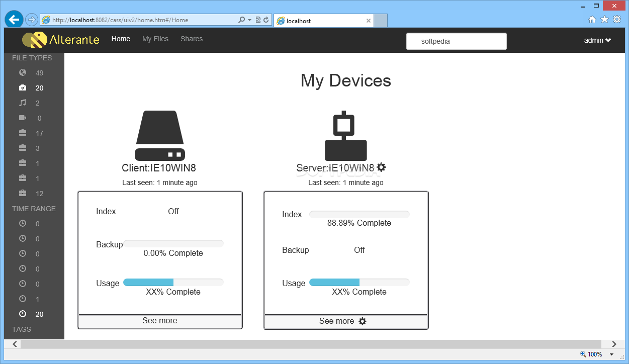The height and width of the screenshot is (364, 629).
Task: Click the time range count 1
Action: [x=38, y=299]
